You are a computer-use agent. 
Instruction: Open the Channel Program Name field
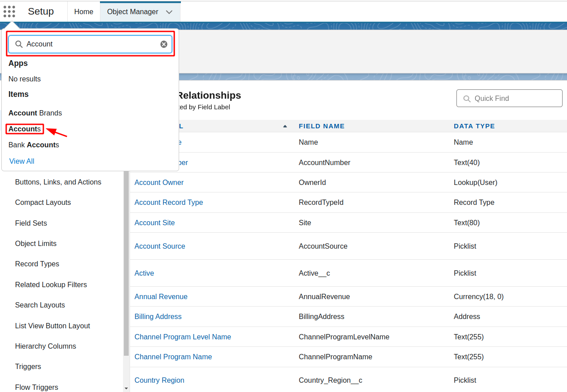point(173,357)
